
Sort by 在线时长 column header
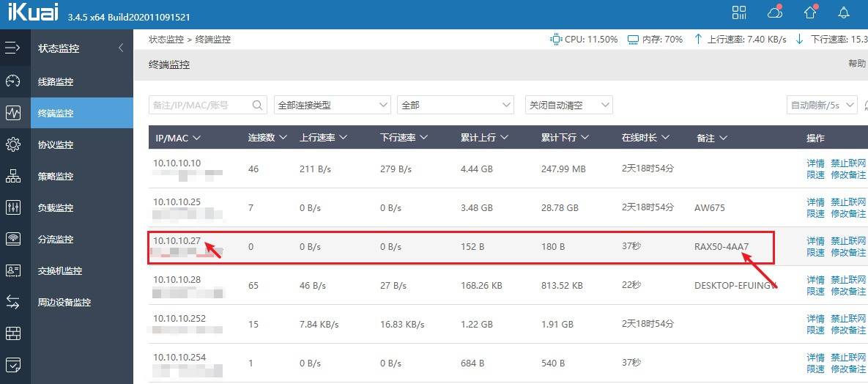[645, 138]
